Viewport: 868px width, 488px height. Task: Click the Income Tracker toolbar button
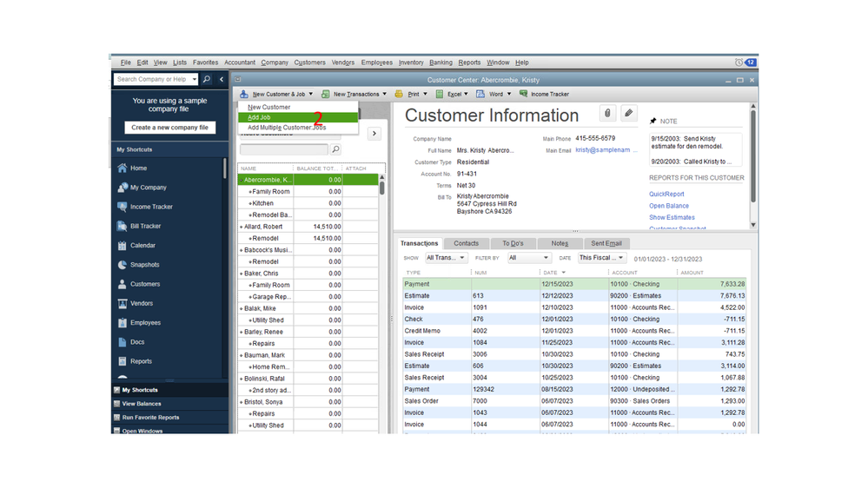click(544, 94)
